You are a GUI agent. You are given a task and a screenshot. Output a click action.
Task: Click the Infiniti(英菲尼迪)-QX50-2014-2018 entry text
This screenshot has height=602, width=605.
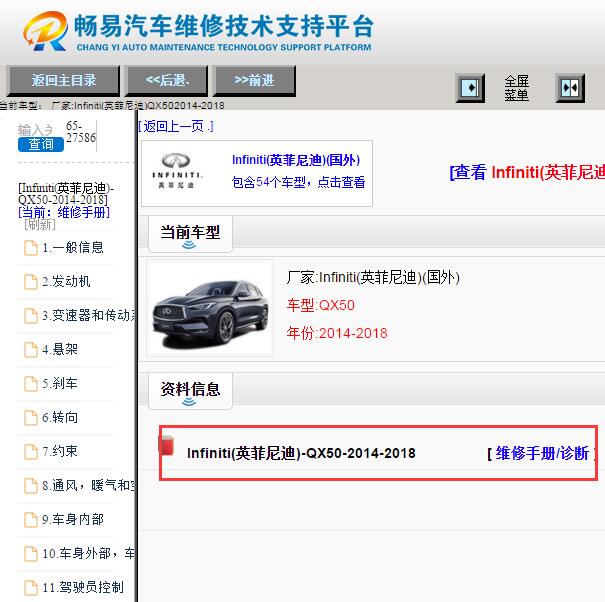click(301, 453)
